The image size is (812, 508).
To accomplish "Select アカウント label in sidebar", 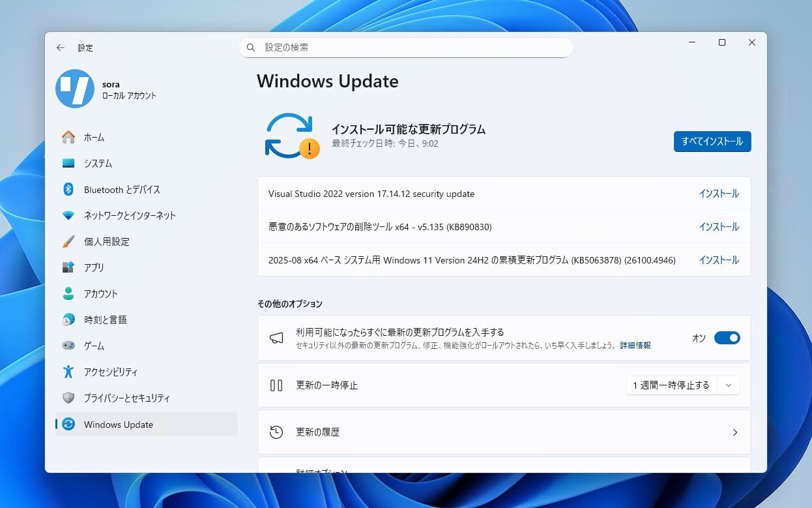I will coord(101,293).
